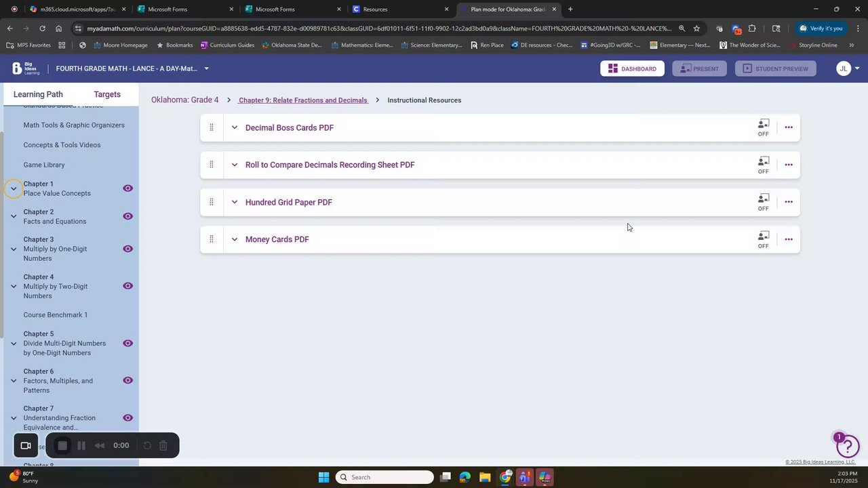
Task: Expand Chapter 5 in Learning Path
Action: pos(14,344)
